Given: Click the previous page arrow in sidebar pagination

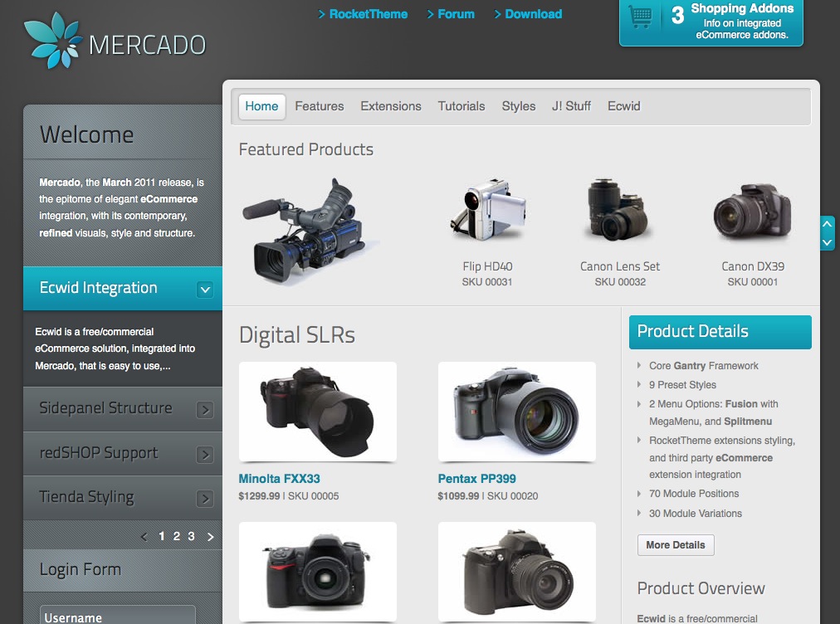Looking at the screenshot, I should pos(144,537).
